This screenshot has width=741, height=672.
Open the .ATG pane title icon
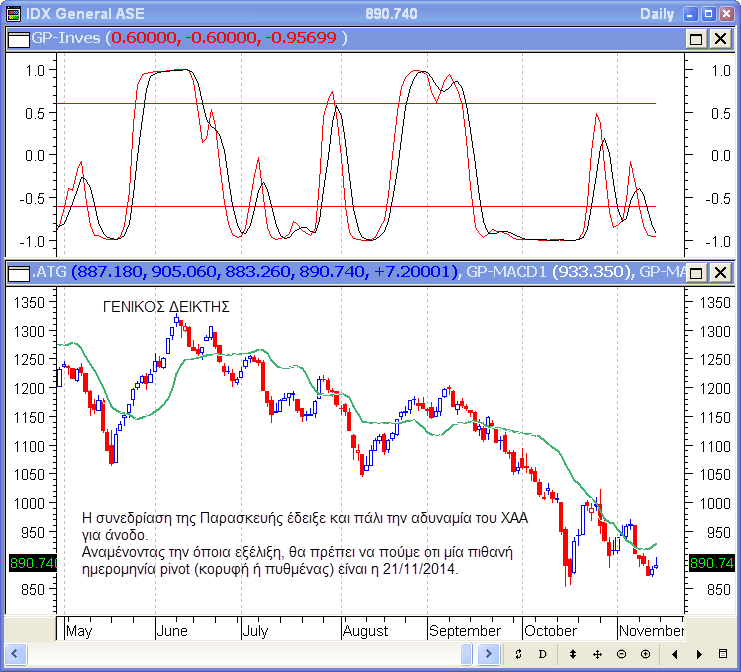[18, 272]
